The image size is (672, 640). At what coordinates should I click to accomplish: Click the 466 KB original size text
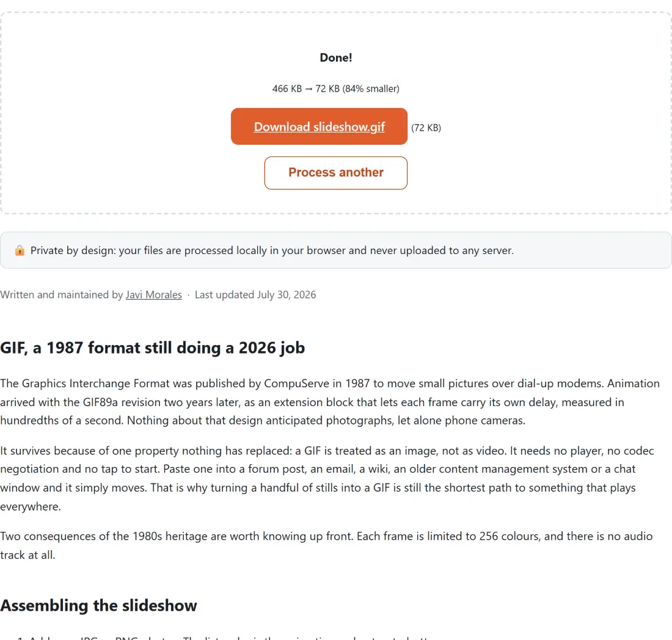click(287, 89)
